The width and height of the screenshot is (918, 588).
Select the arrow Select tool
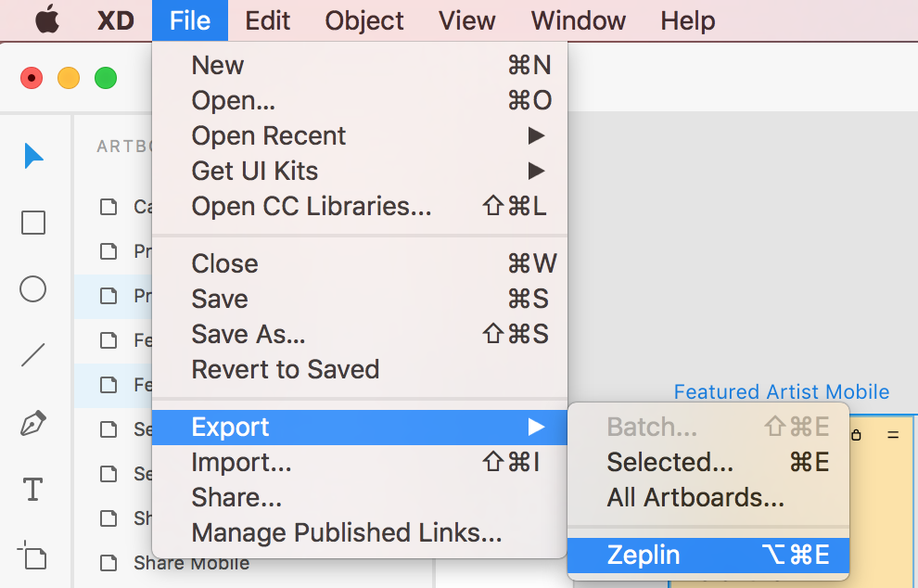click(x=32, y=156)
